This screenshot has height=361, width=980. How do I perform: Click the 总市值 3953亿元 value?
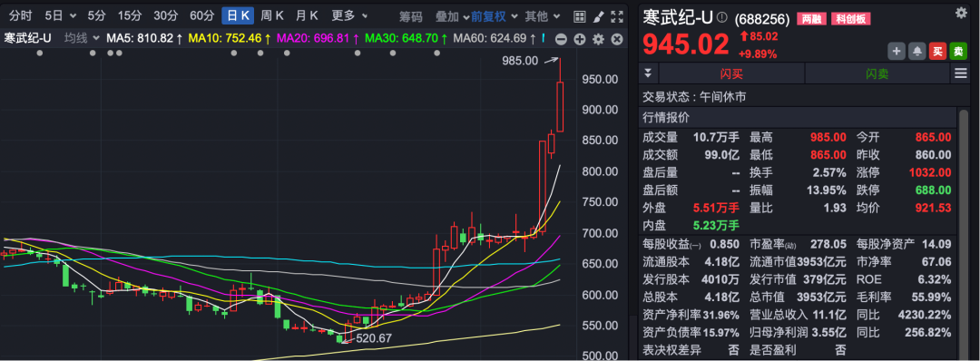click(x=821, y=297)
